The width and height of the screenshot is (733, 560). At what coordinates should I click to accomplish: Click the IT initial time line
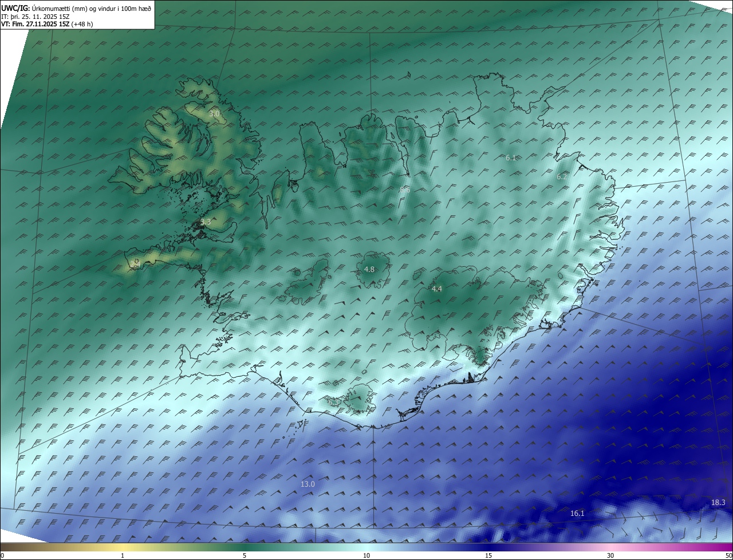pyautogui.click(x=36, y=16)
